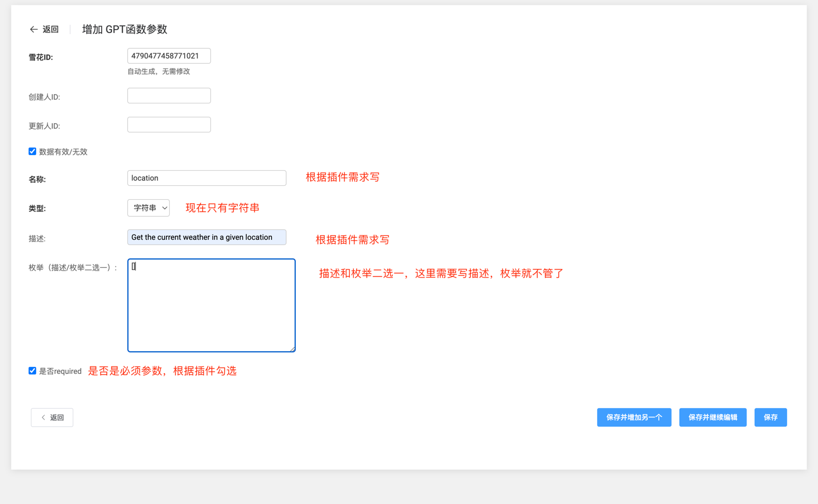Click the 是否required label text

point(60,371)
